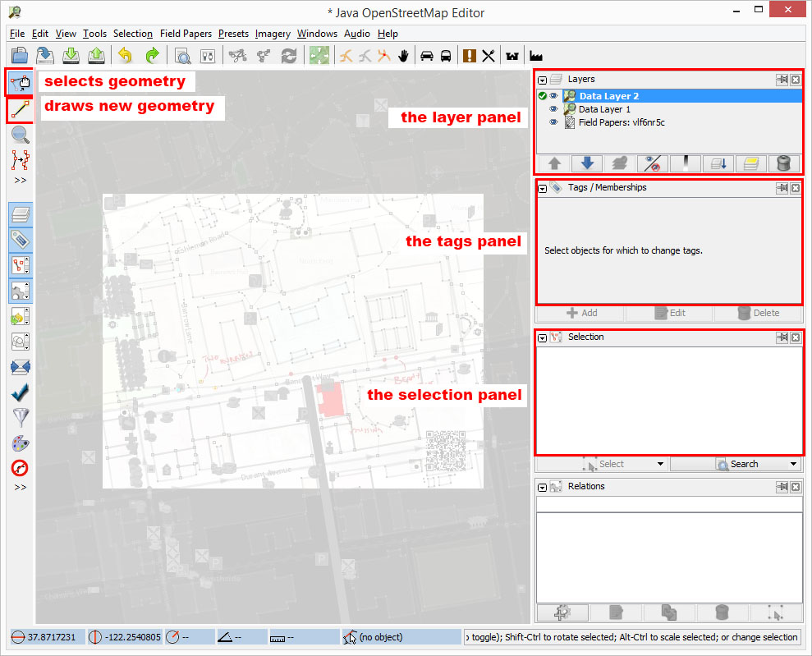The height and width of the screenshot is (656, 812).
Task: Click active-layer green check for Data Layer 2
Action: 542,96
